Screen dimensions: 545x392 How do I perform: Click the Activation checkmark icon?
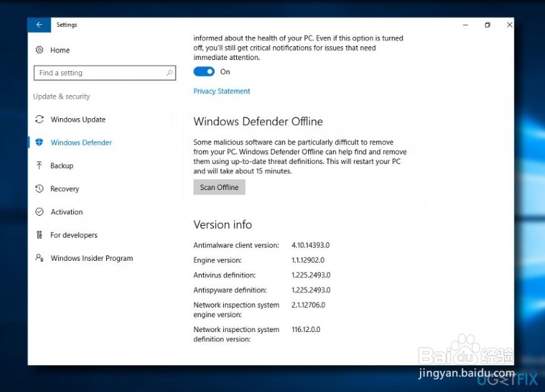pos(39,212)
